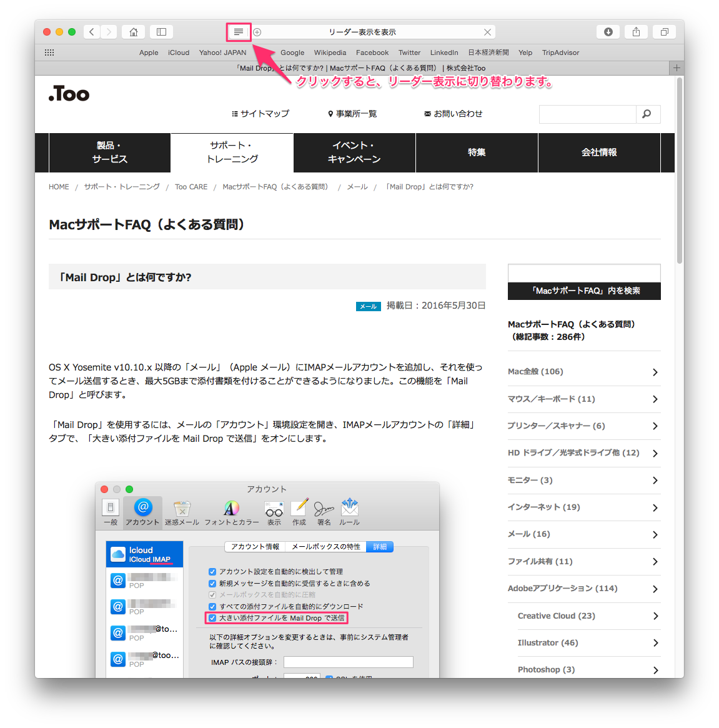Open the Wikipedia bookmark

[330, 52]
